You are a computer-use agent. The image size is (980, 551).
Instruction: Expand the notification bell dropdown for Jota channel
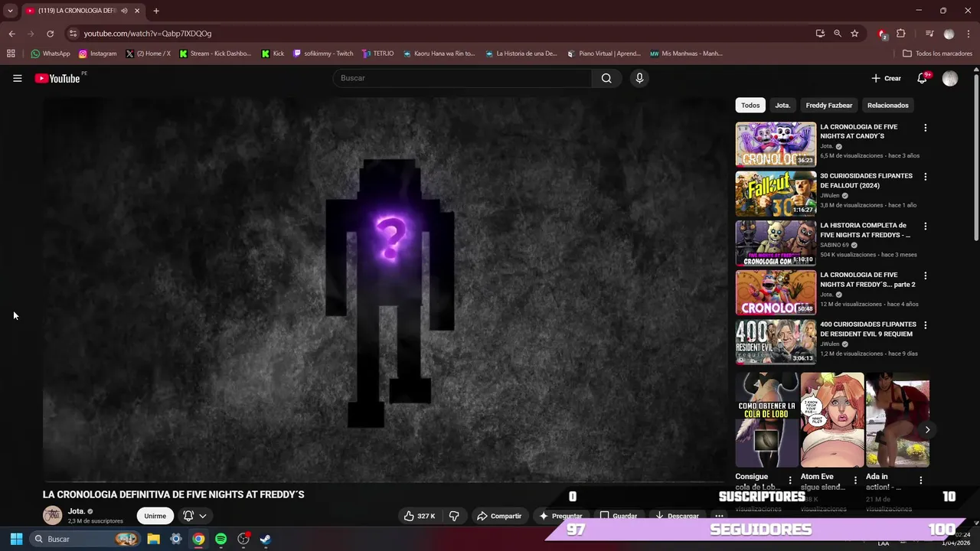203,516
